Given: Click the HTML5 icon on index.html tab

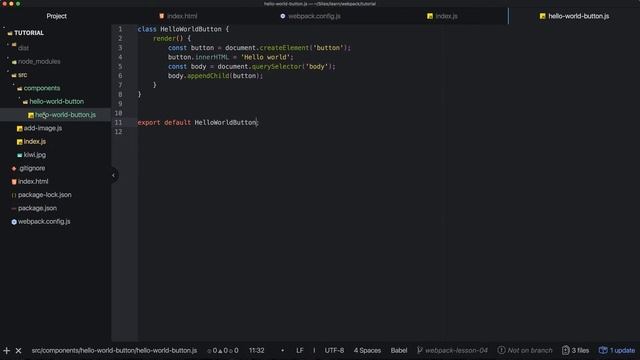Looking at the screenshot, I should point(162,16).
